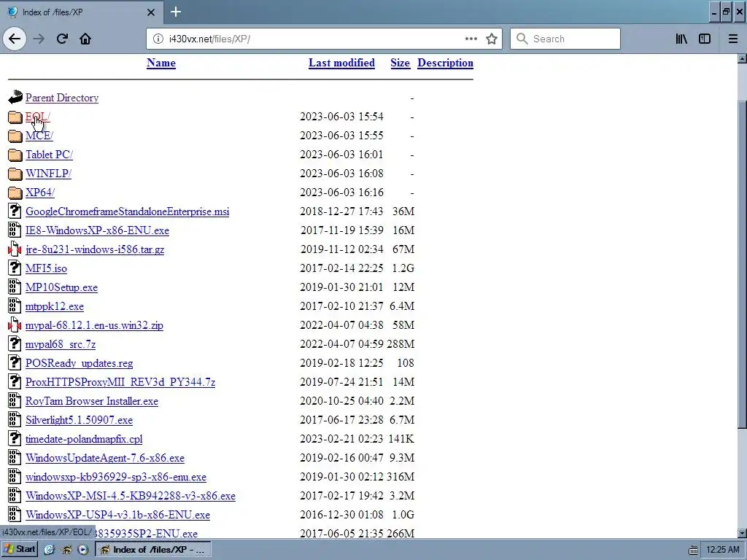Download WindowsXP-MSI-4.5-KB942288-v3-x86.exe
The image size is (747, 560).
[131, 496]
